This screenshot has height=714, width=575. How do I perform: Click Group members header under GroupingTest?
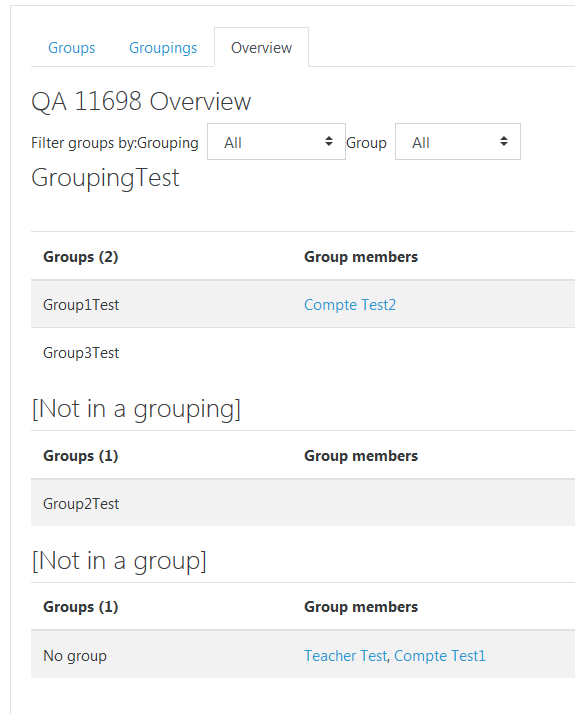click(x=361, y=257)
